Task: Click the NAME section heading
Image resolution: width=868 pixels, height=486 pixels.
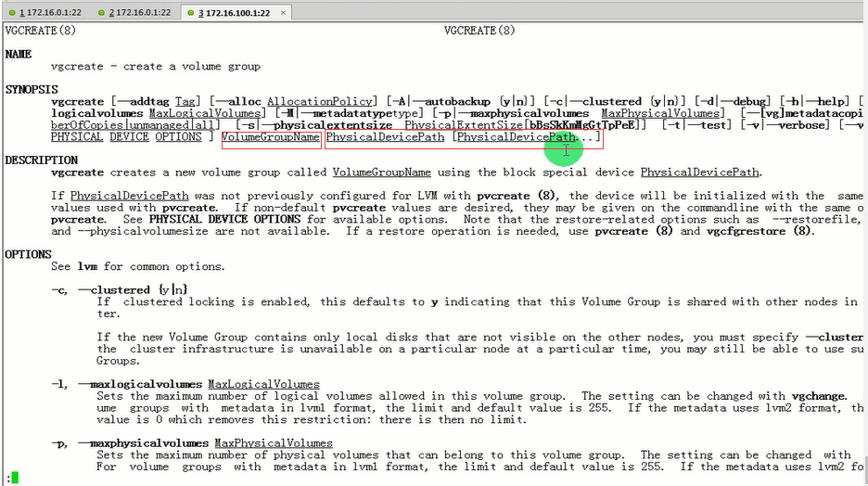Action: [19, 54]
